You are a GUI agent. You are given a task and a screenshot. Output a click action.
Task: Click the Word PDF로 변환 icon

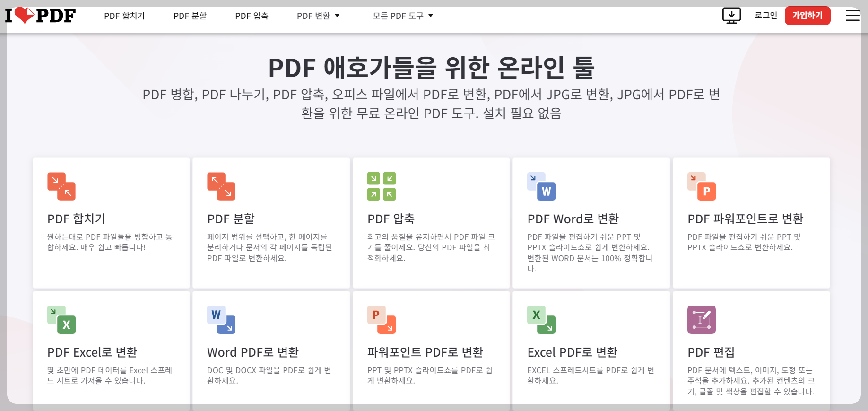point(221,320)
